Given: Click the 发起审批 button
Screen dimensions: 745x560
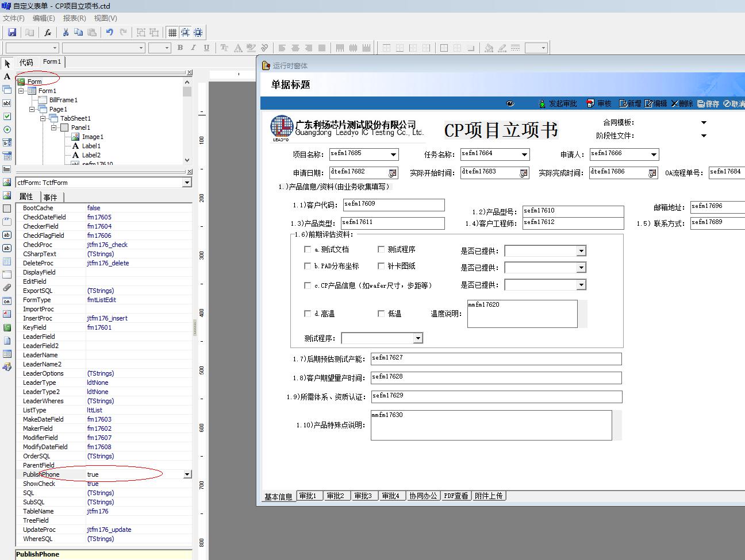Looking at the screenshot, I should pos(558,103).
